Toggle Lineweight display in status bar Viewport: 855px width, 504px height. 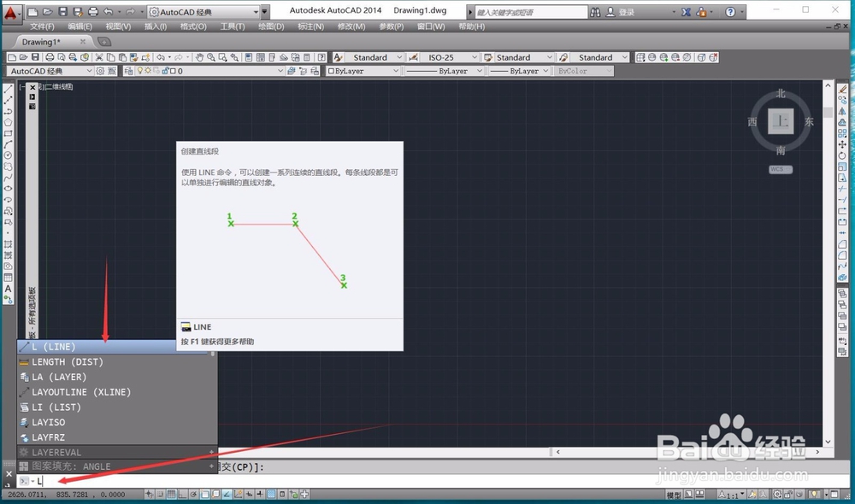pyautogui.click(x=260, y=495)
